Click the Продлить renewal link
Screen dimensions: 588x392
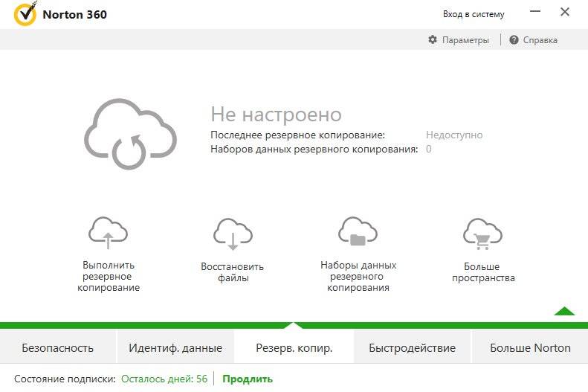click(x=248, y=379)
